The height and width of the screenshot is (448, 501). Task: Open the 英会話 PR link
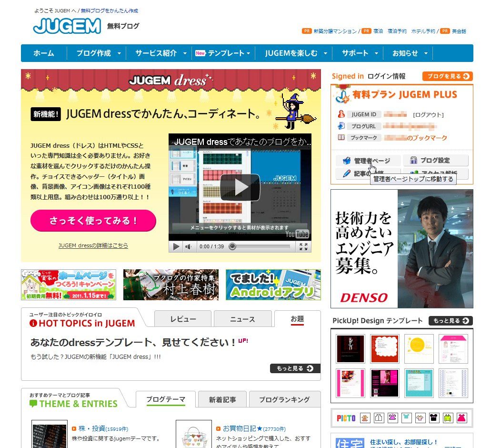pyautogui.click(x=459, y=31)
